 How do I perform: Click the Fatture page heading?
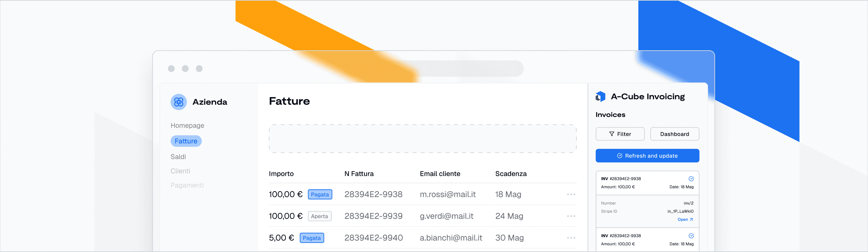click(289, 101)
